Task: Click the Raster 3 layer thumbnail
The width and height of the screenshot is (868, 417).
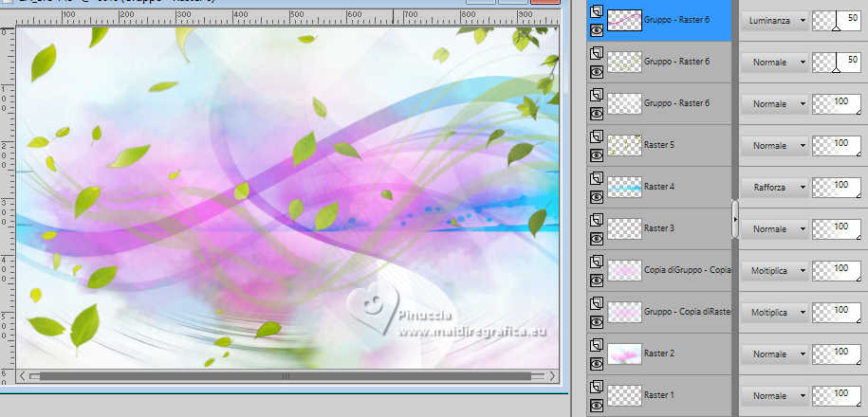Action: (624, 228)
